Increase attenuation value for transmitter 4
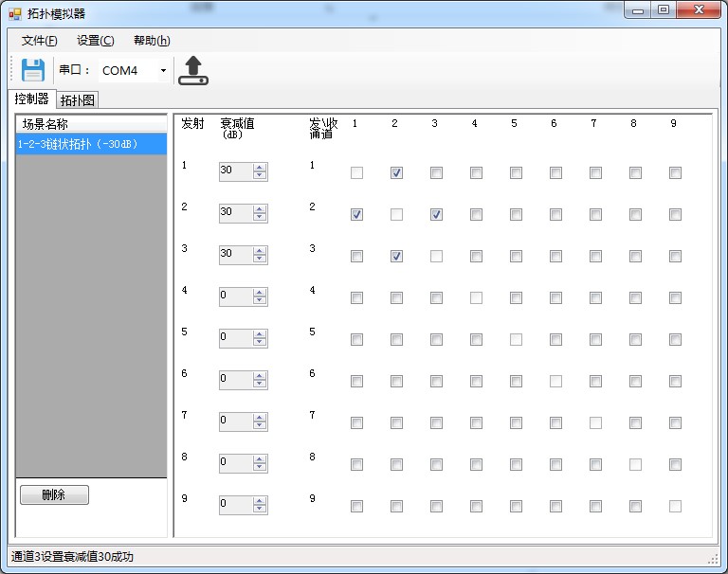This screenshot has width=728, height=574. pyautogui.click(x=260, y=292)
